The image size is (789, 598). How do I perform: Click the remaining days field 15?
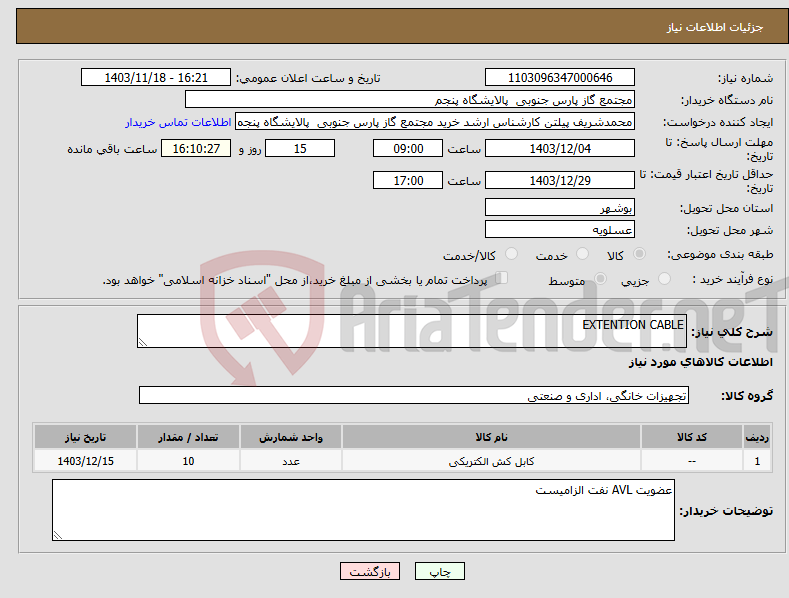(x=300, y=148)
